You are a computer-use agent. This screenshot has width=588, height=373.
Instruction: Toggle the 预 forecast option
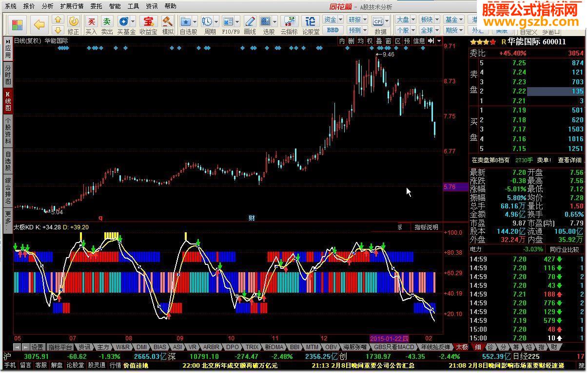(x=407, y=41)
